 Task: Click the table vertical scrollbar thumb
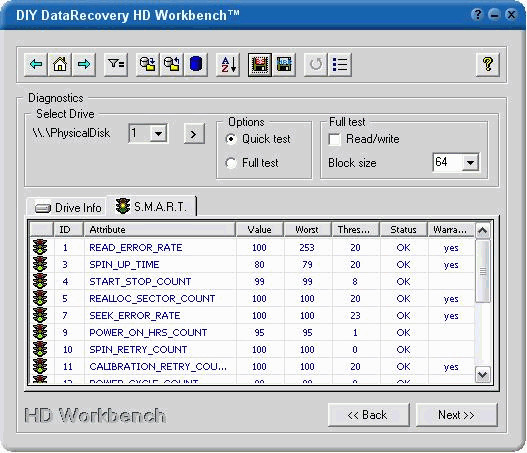(483, 271)
